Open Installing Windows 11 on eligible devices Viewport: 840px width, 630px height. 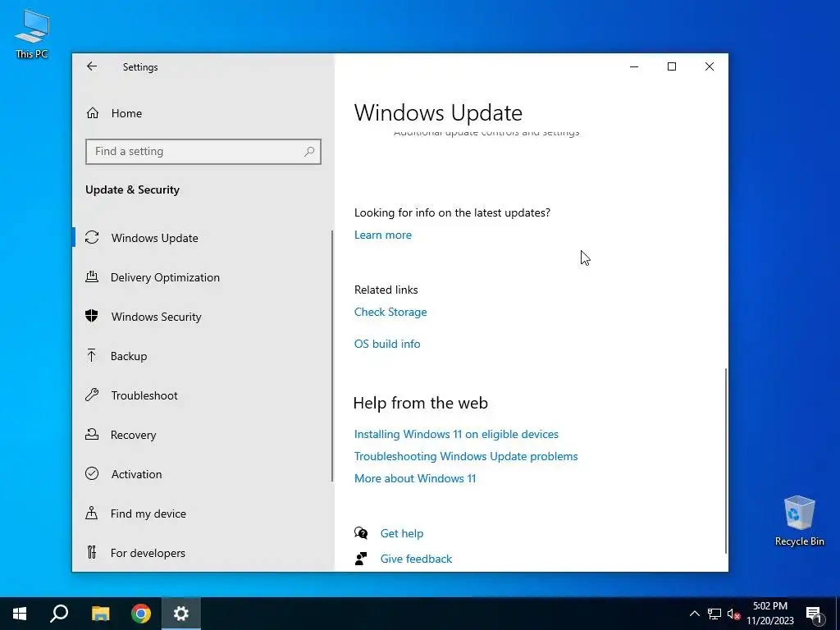pos(456,434)
